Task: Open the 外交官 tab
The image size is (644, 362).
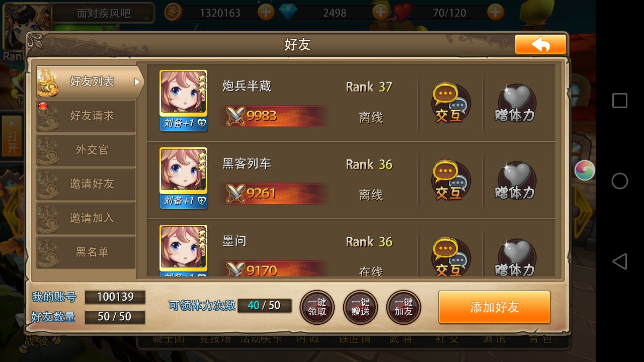Action: click(x=86, y=150)
